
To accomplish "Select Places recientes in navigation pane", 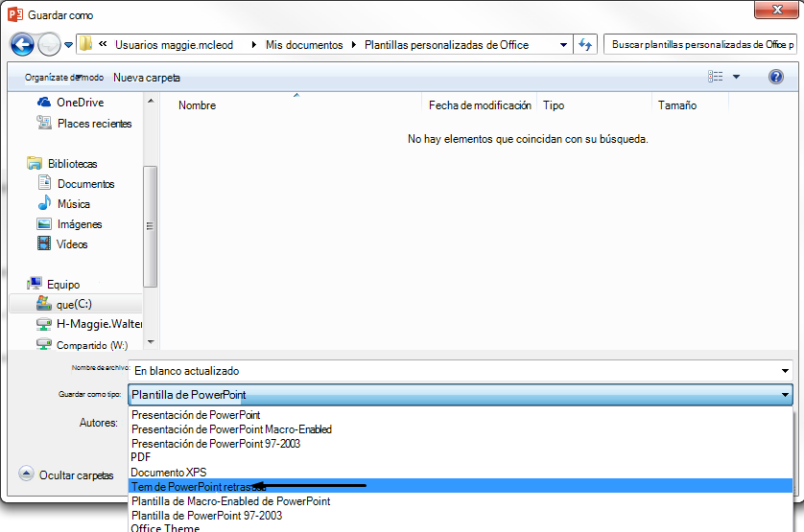I will 84,123.
